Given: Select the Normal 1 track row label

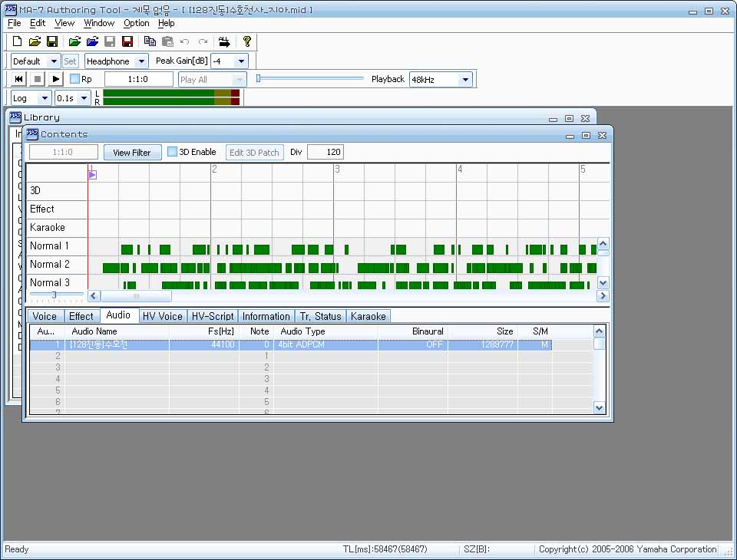Looking at the screenshot, I should coord(56,245).
